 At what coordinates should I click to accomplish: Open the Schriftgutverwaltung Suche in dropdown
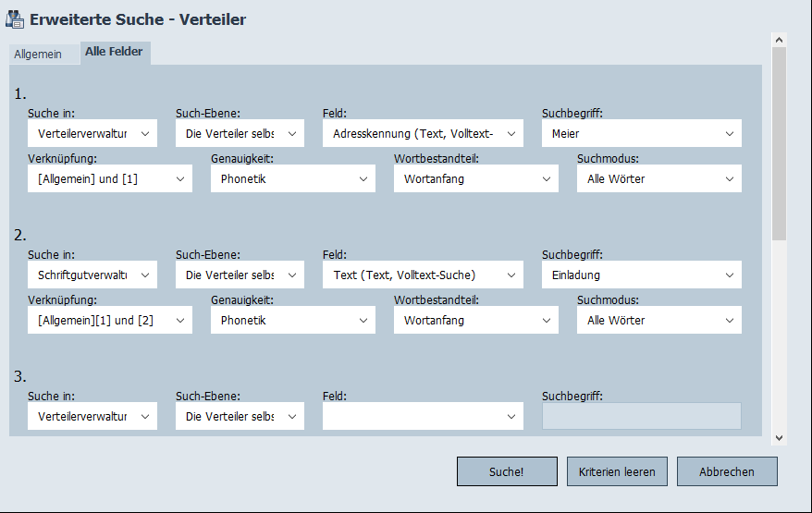tap(92, 275)
